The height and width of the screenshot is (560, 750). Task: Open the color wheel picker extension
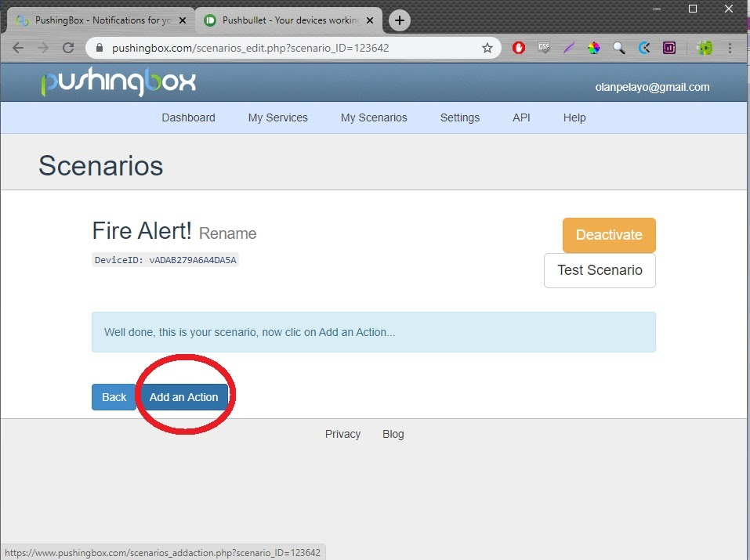pos(594,48)
